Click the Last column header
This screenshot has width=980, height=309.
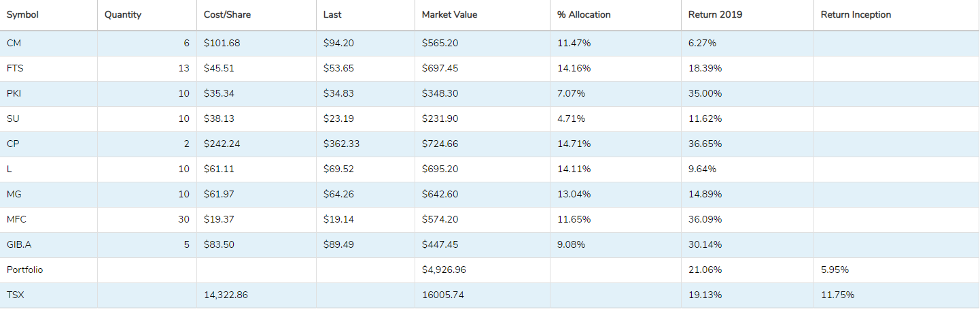tap(334, 15)
